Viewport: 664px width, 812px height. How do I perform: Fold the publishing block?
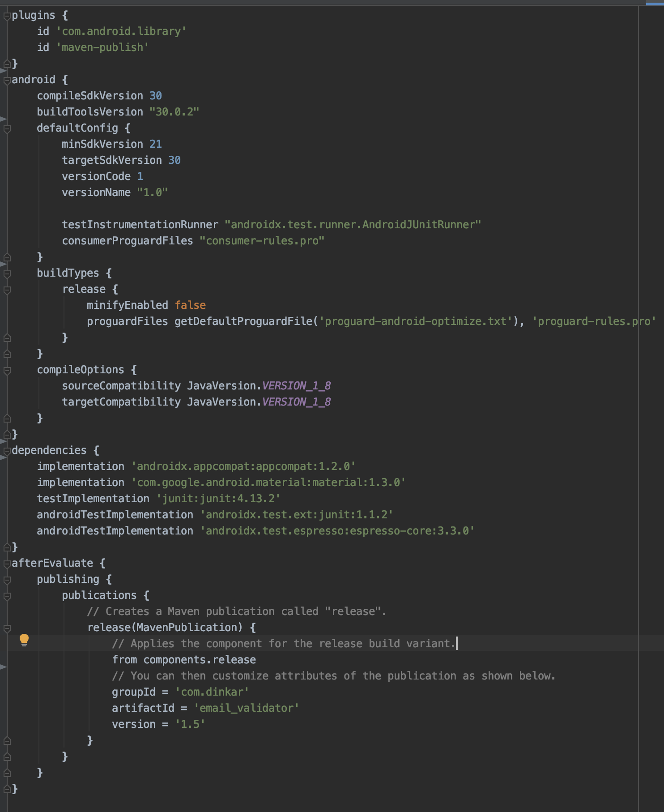pos(7,580)
